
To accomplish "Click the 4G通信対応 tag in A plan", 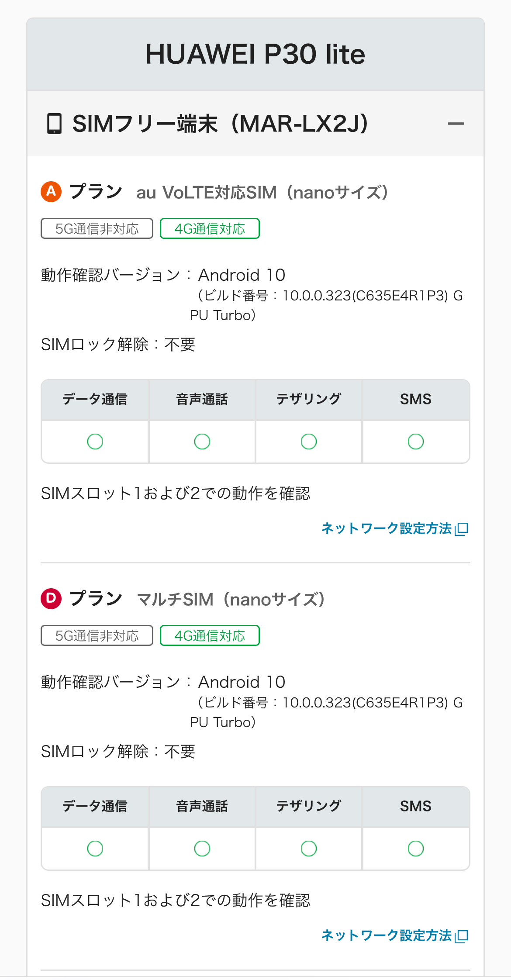I will click(x=210, y=228).
